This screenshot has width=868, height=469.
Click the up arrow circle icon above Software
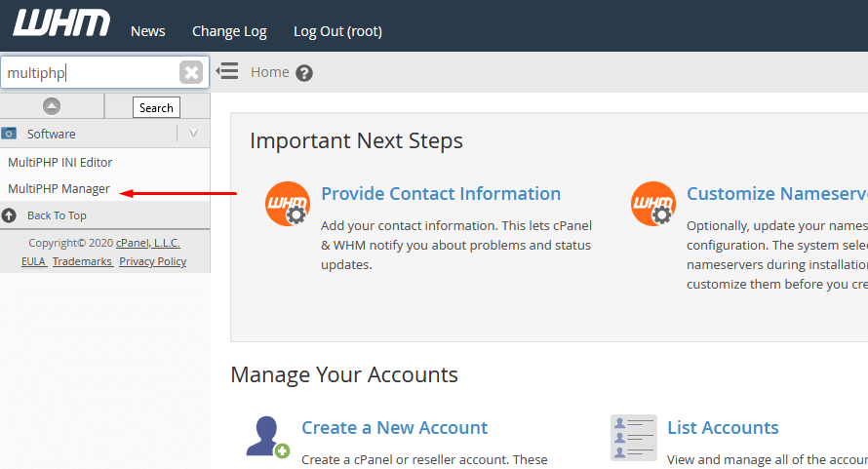[x=52, y=106]
